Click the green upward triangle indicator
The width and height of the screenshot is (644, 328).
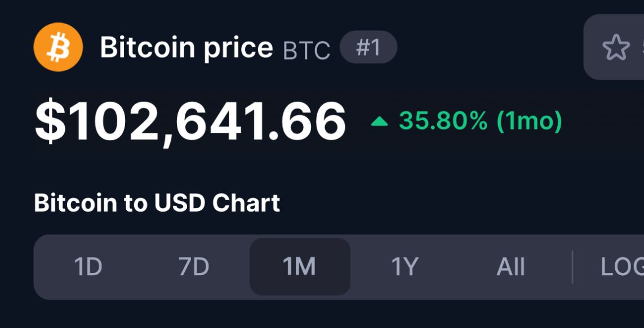[x=380, y=121]
